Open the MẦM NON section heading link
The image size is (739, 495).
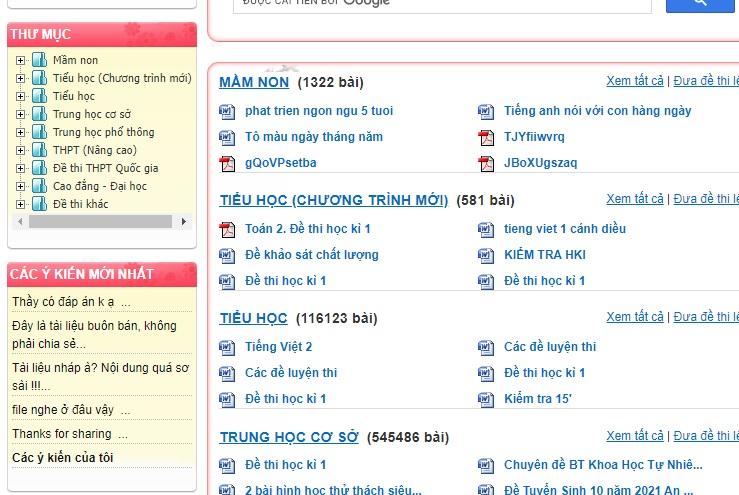point(254,82)
